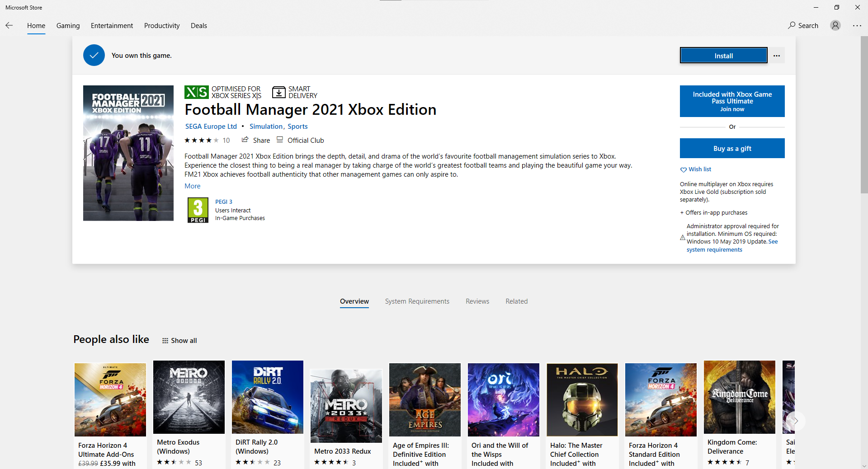Click the vertical scrollbar thumb

[x=864, y=115]
